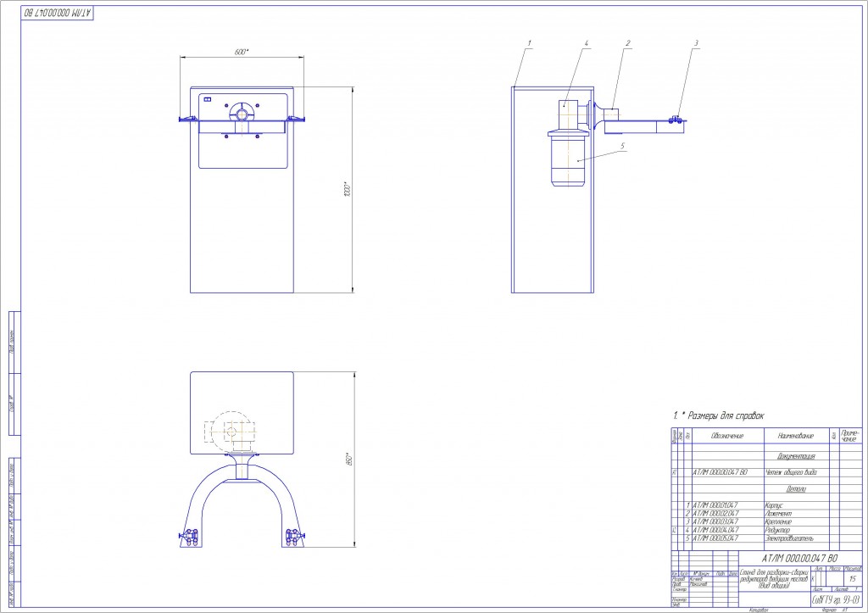868x613 pixels.
Task: Click the part name 'Крепление'
Action: click(778, 521)
